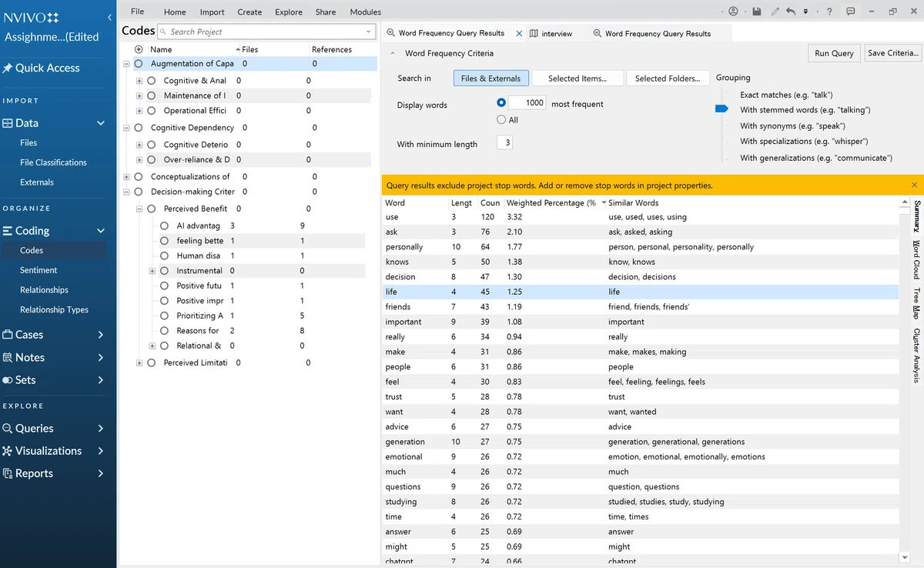
Task: Open the Search Project dropdown arrow
Action: coord(369,32)
